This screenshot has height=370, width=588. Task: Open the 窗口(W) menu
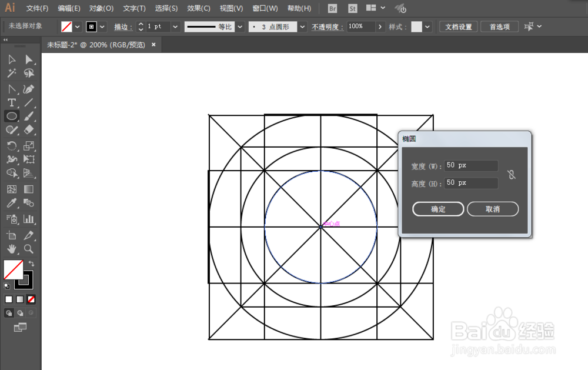[x=265, y=8]
